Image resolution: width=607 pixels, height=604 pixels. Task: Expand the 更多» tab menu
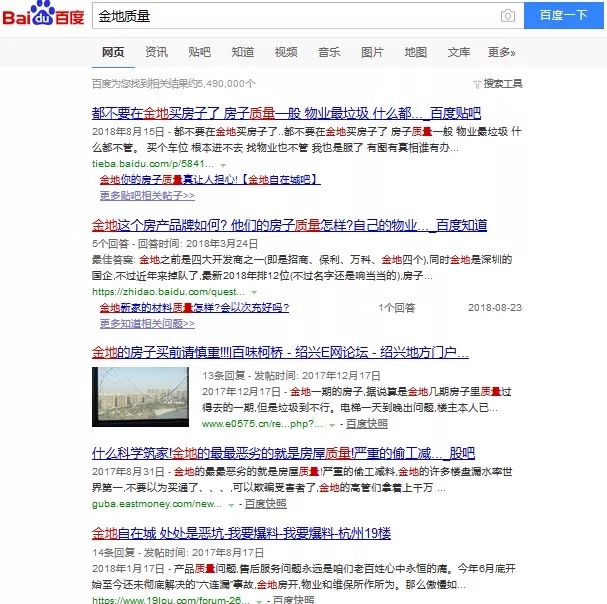(502, 52)
